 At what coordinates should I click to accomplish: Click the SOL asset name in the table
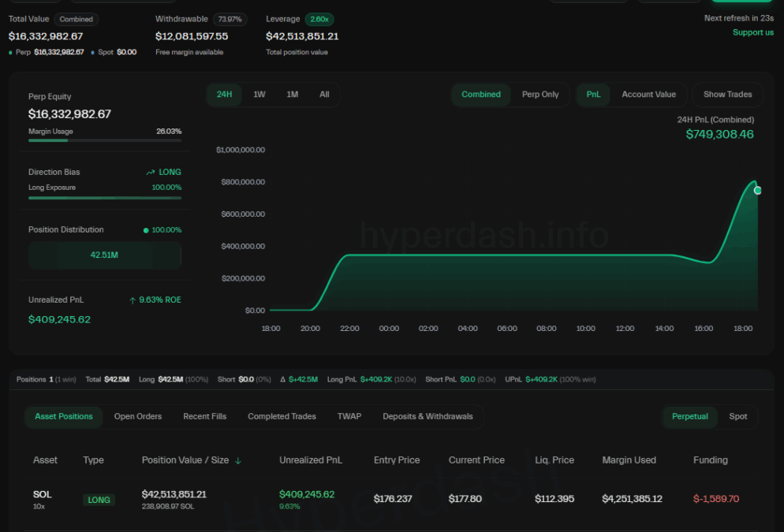pyautogui.click(x=42, y=494)
